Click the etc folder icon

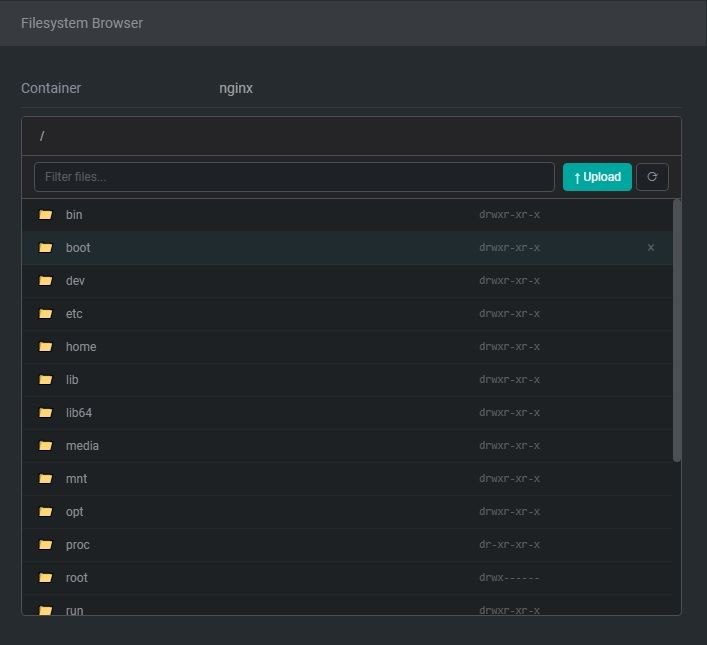[46, 313]
